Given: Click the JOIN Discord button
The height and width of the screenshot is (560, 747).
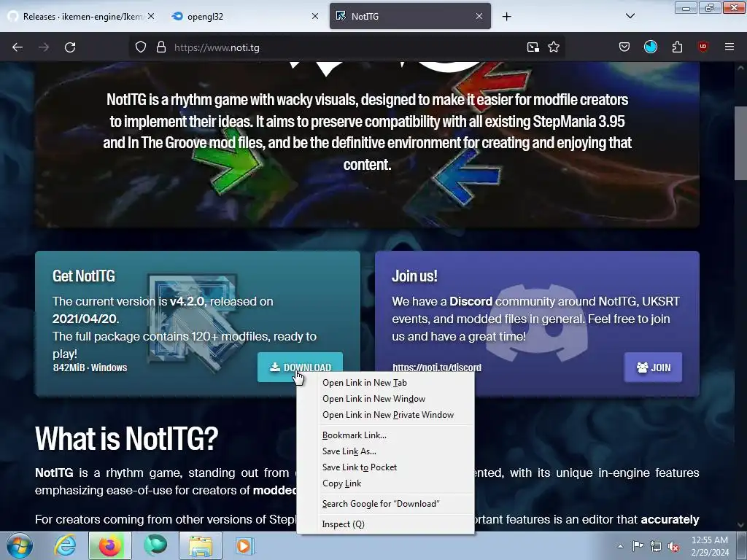Looking at the screenshot, I should click(653, 367).
